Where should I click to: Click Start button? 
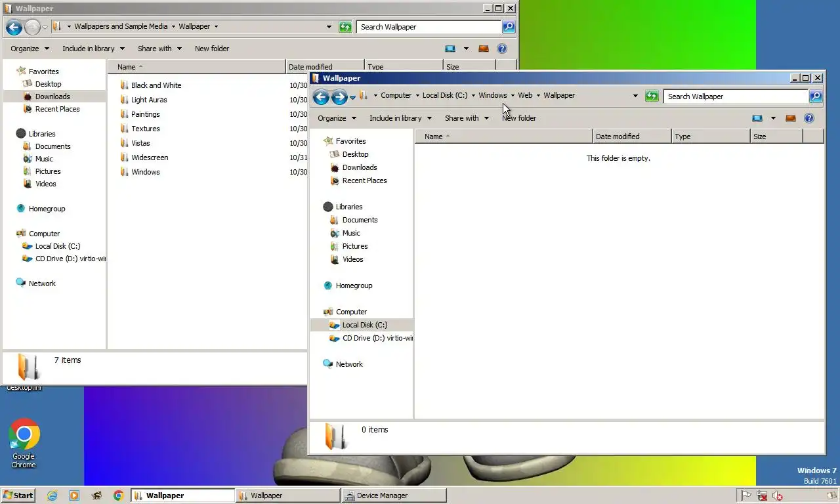point(18,495)
